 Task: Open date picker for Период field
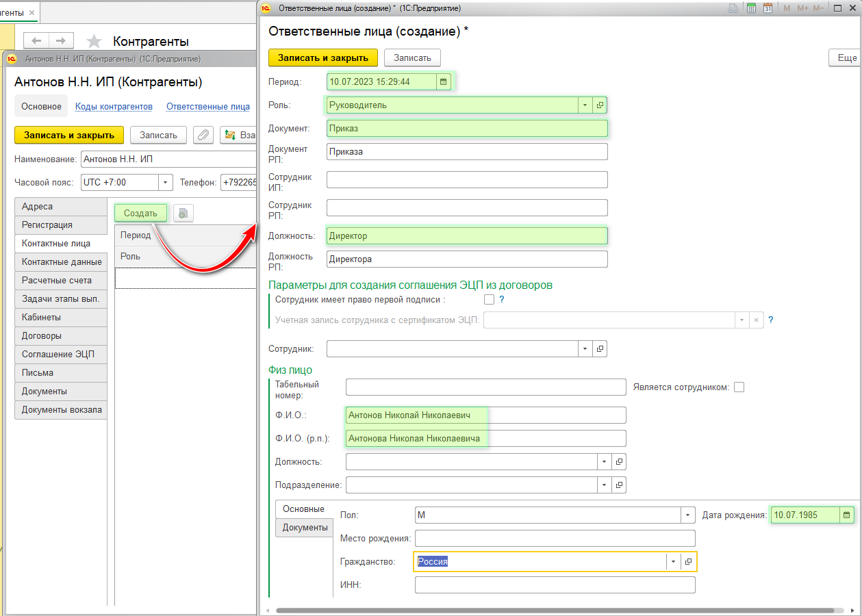click(x=444, y=82)
